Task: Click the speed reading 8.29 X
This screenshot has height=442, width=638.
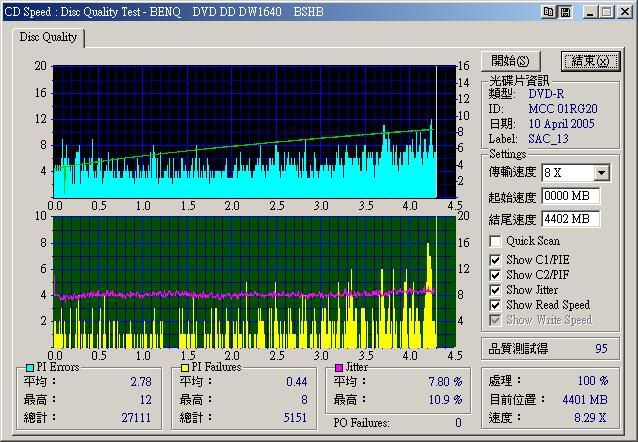Action: [x=590, y=418]
